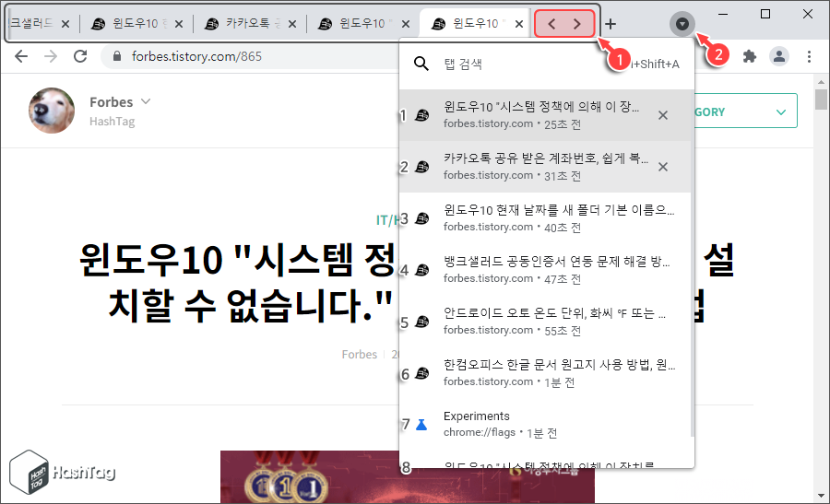Image resolution: width=830 pixels, height=504 pixels.
Task: Open a new tab with plus button
Action: (x=611, y=24)
